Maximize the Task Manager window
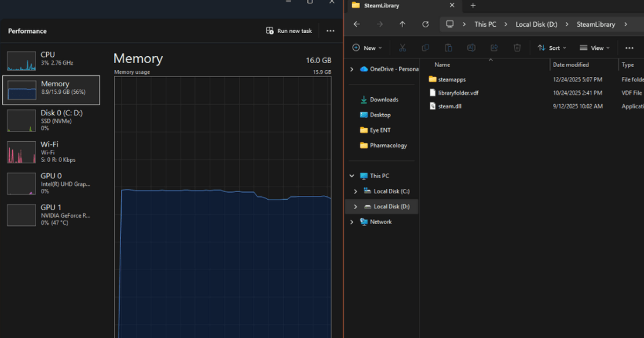 (310, 2)
